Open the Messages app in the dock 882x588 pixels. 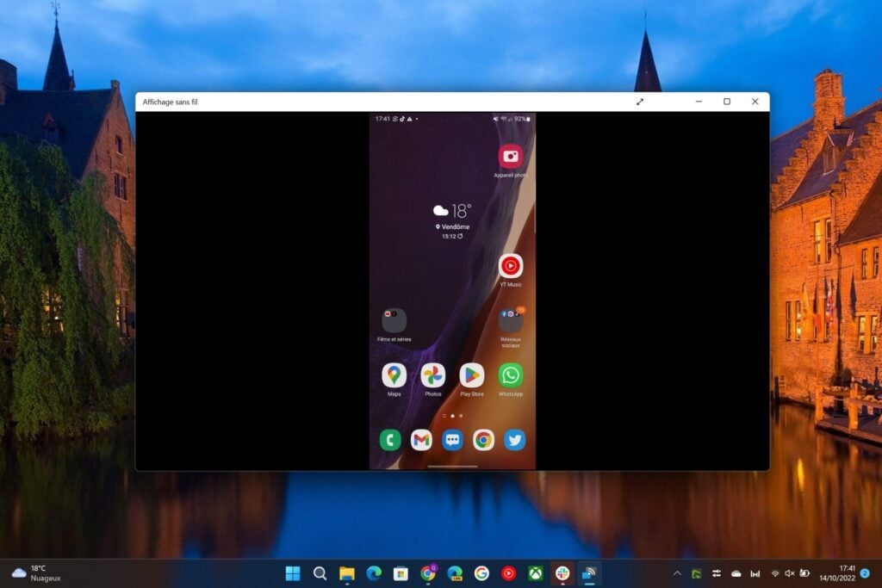click(x=452, y=440)
